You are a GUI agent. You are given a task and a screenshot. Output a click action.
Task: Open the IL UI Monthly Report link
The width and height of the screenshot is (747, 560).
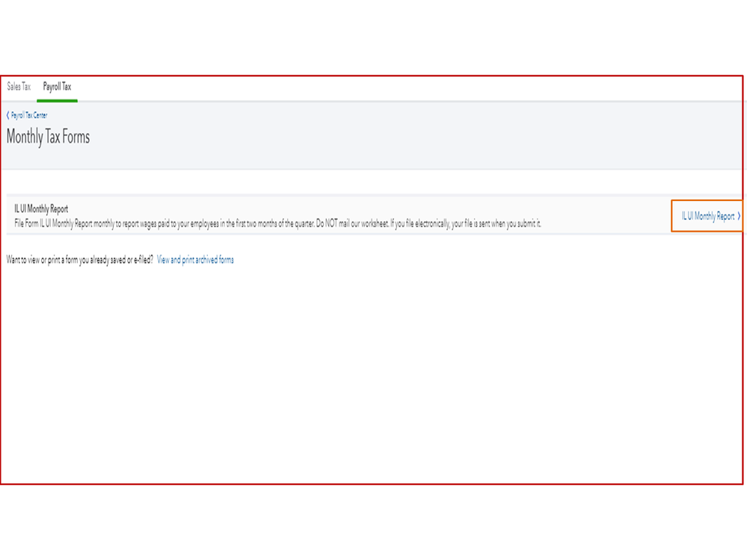[711, 216]
